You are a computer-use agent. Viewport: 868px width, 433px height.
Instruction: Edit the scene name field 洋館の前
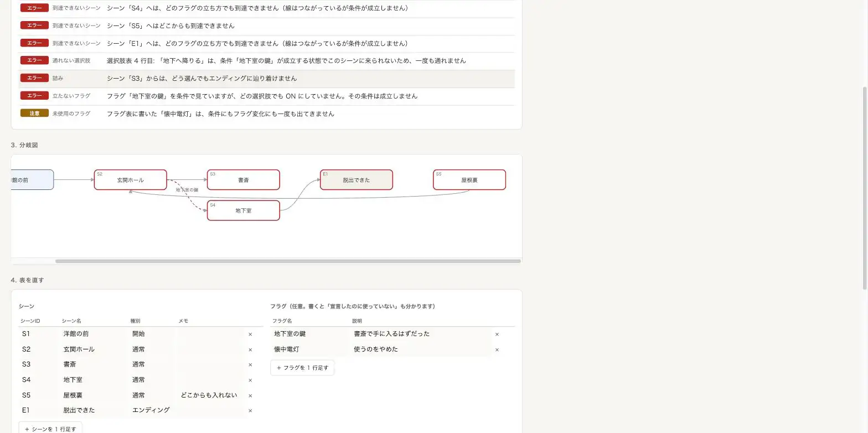[x=94, y=334]
